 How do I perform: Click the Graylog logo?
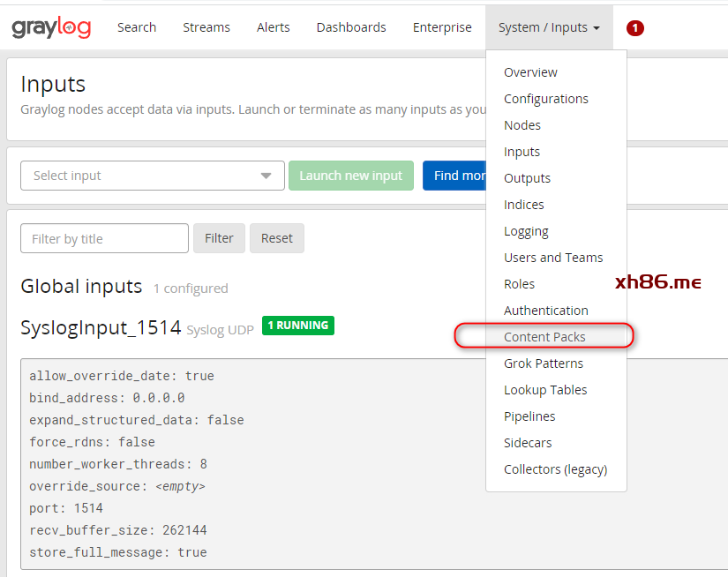click(51, 27)
